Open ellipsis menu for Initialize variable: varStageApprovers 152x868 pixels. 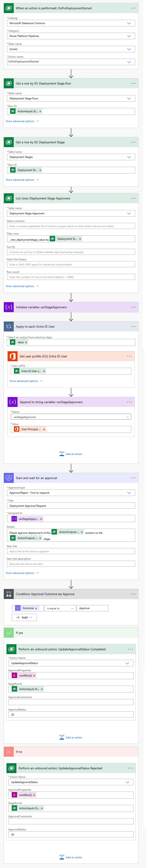coord(133,307)
